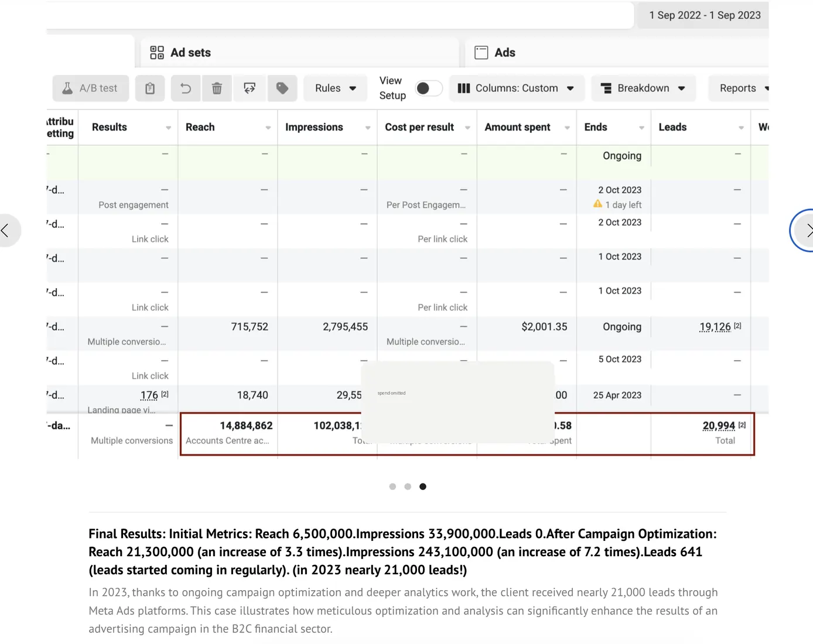813x644 pixels.
Task: Open the Rules dropdown
Action: pos(335,88)
